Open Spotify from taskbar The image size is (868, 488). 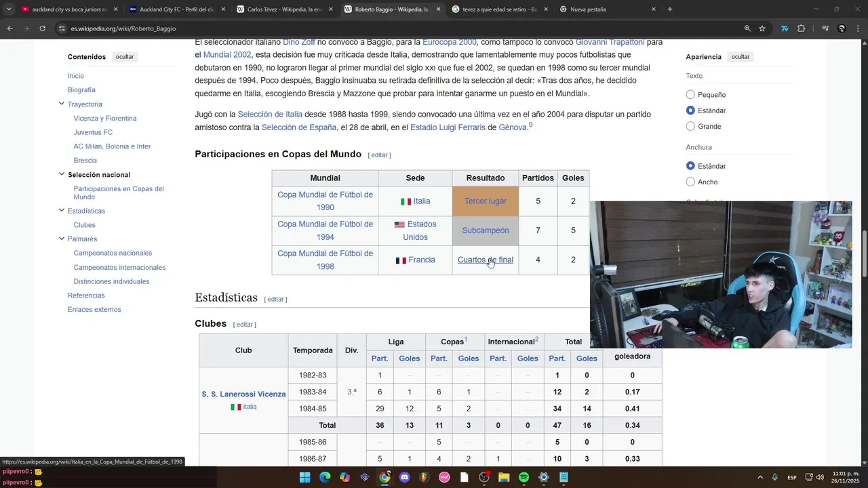pyautogui.click(x=524, y=477)
